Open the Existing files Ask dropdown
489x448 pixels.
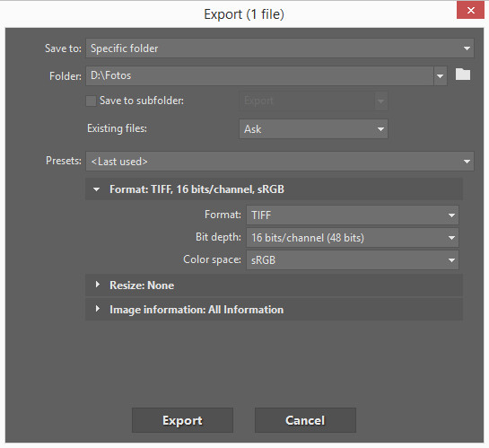tap(313, 129)
